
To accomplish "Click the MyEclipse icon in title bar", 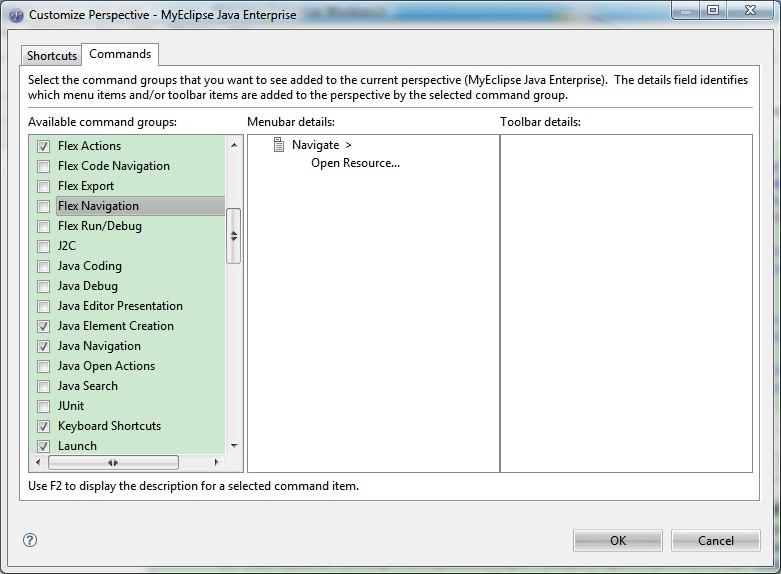I will point(16,15).
